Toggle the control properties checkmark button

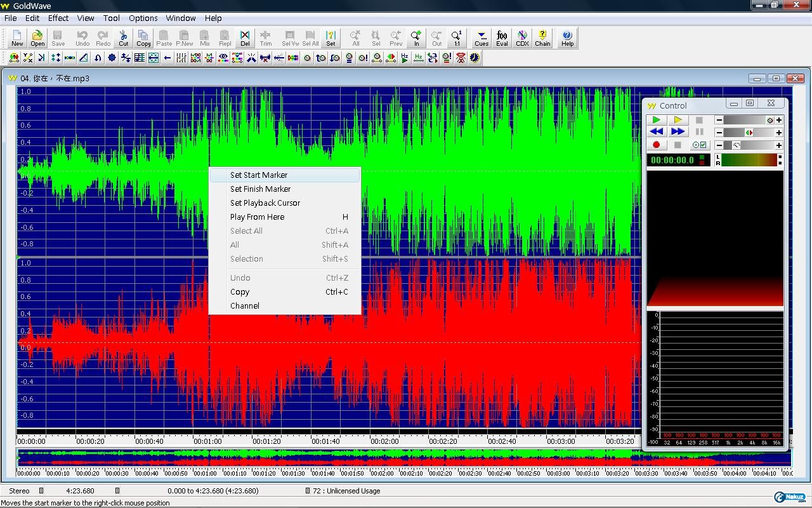point(699,145)
